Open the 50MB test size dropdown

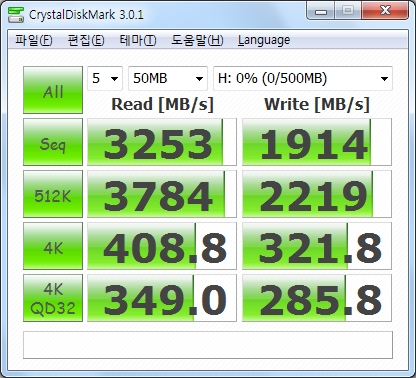coord(168,78)
